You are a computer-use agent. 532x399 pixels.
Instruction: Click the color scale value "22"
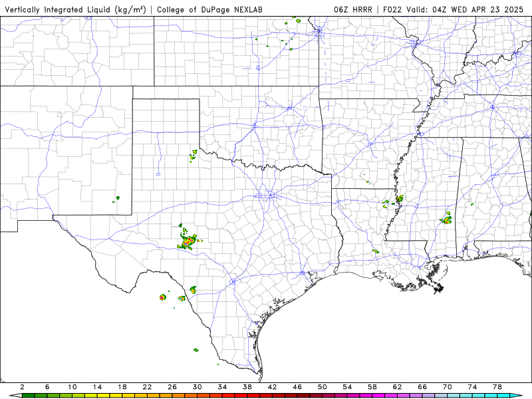pos(147,387)
